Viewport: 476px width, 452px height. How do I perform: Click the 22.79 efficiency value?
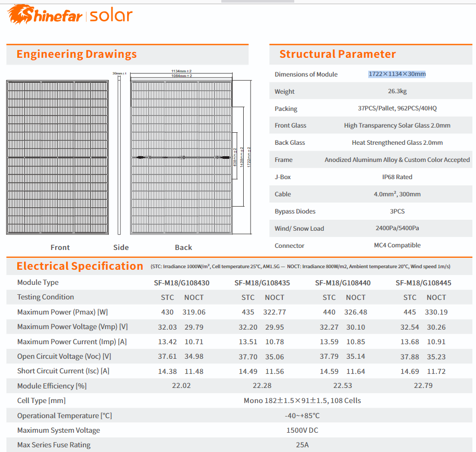tap(423, 385)
